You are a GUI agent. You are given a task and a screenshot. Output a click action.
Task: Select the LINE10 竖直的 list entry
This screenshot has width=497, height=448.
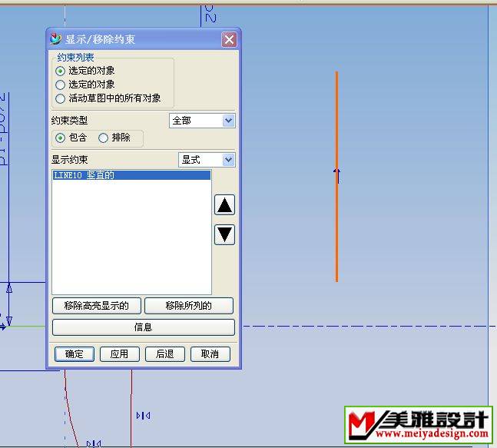131,175
